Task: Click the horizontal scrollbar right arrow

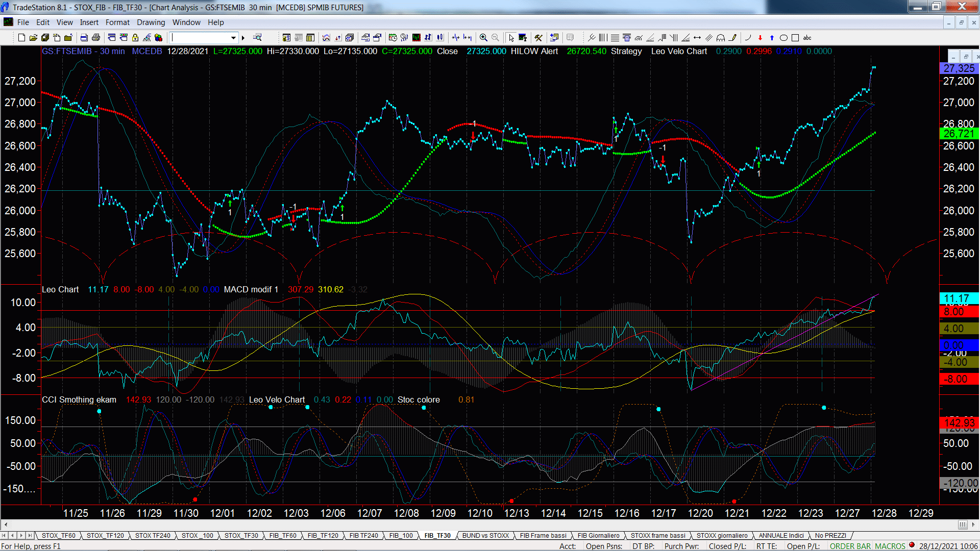Action: click(974, 524)
